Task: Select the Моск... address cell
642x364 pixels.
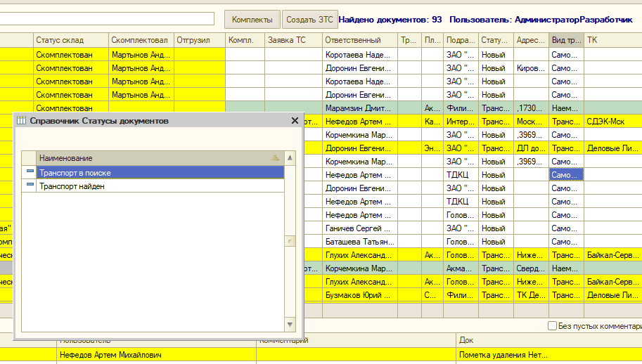Action: [x=531, y=122]
